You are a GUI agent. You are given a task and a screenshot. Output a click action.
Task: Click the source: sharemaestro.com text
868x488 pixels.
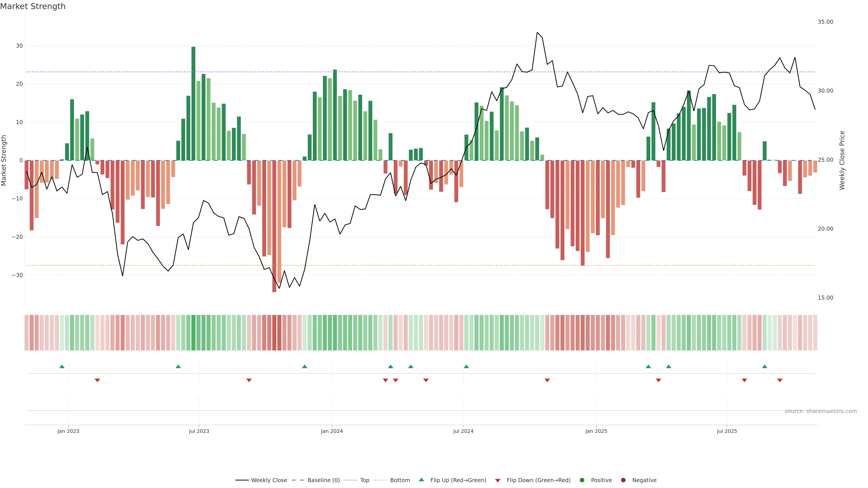[x=821, y=411]
